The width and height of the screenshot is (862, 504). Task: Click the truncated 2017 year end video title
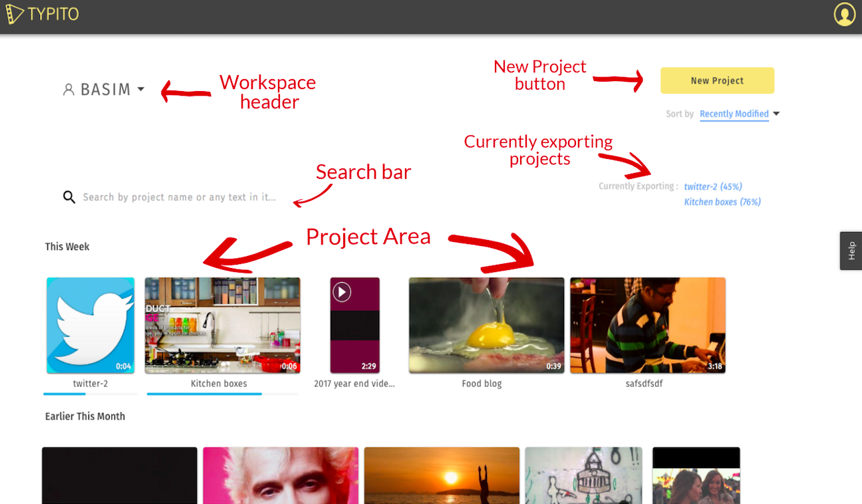[355, 384]
